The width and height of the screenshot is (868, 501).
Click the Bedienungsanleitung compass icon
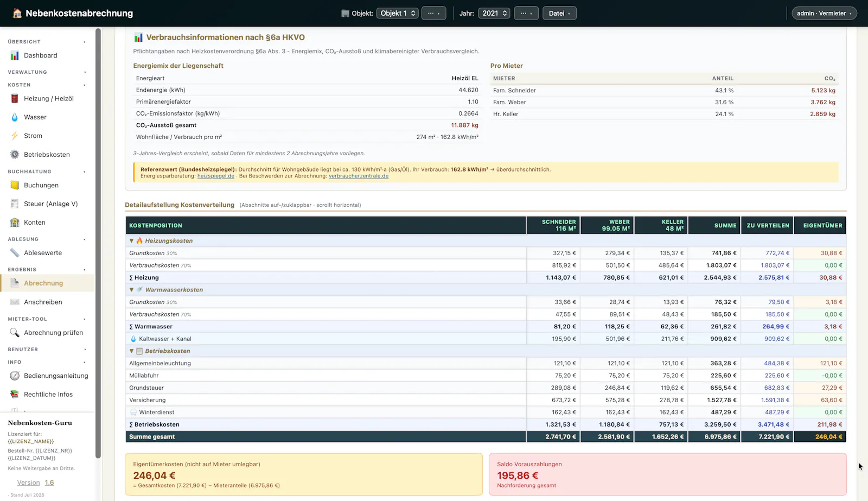tap(15, 376)
